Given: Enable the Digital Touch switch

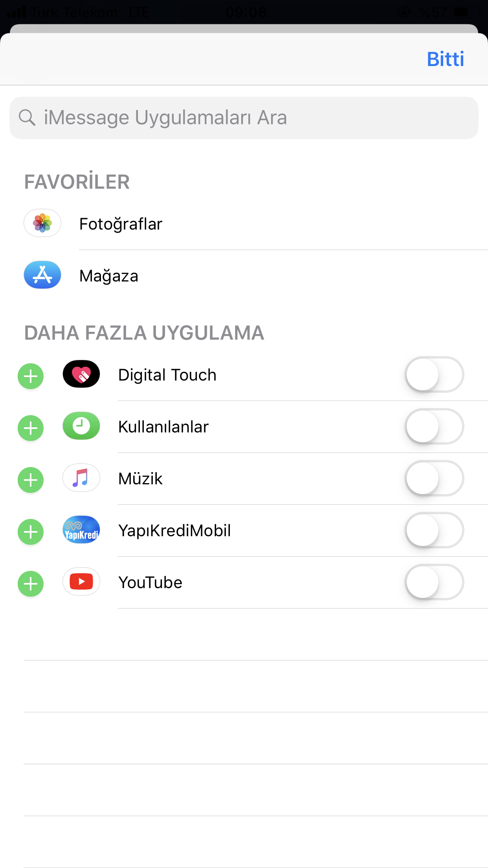Looking at the screenshot, I should tap(434, 375).
